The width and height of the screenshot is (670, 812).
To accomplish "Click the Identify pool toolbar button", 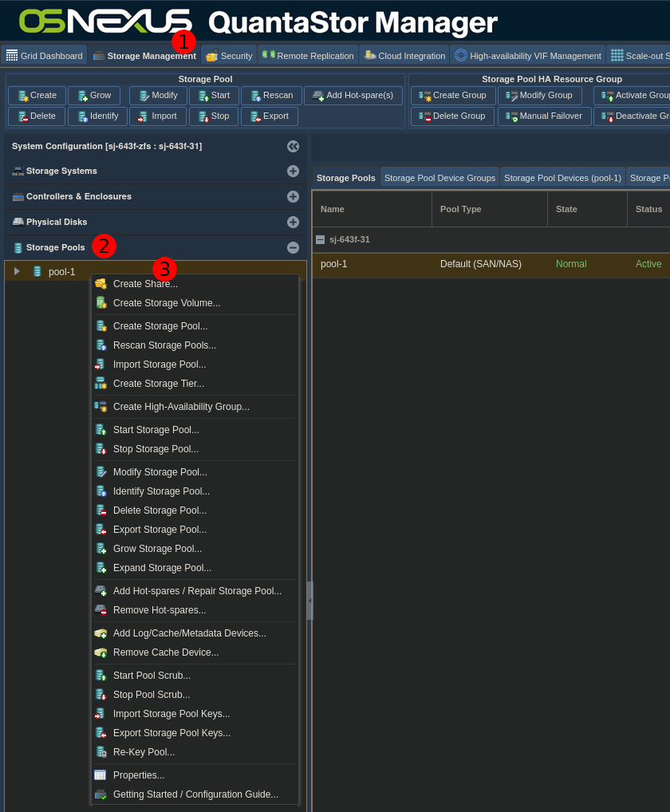I will point(97,116).
